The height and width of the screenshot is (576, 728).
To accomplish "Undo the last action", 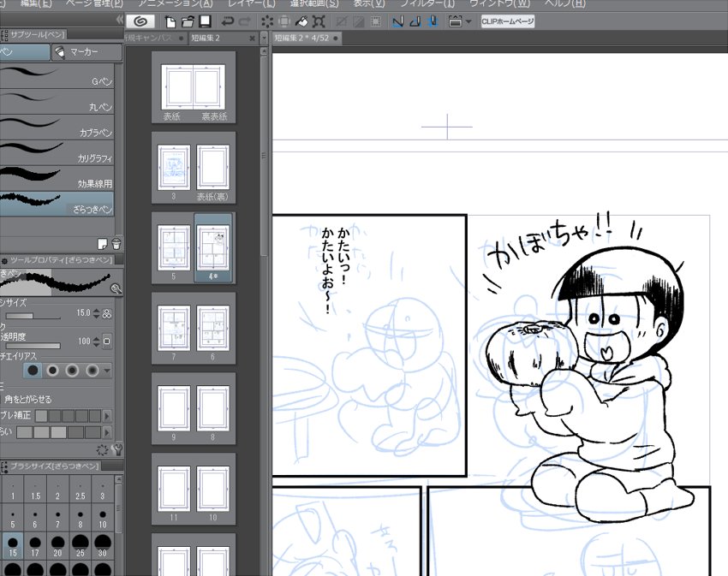I will (228, 21).
